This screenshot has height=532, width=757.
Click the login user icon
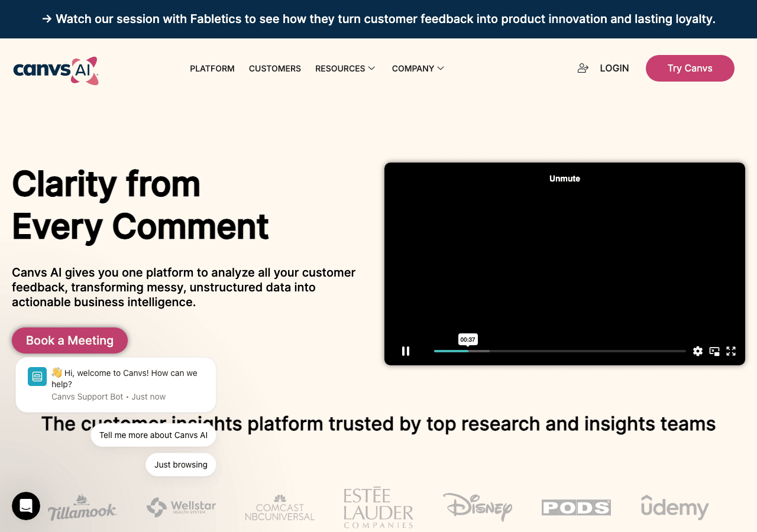[583, 68]
